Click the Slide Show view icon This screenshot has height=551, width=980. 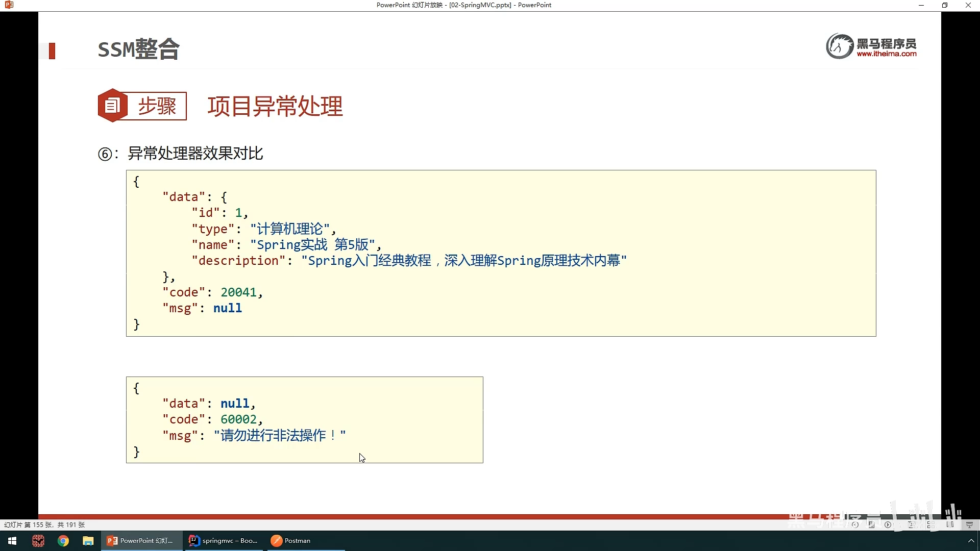[969, 524]
